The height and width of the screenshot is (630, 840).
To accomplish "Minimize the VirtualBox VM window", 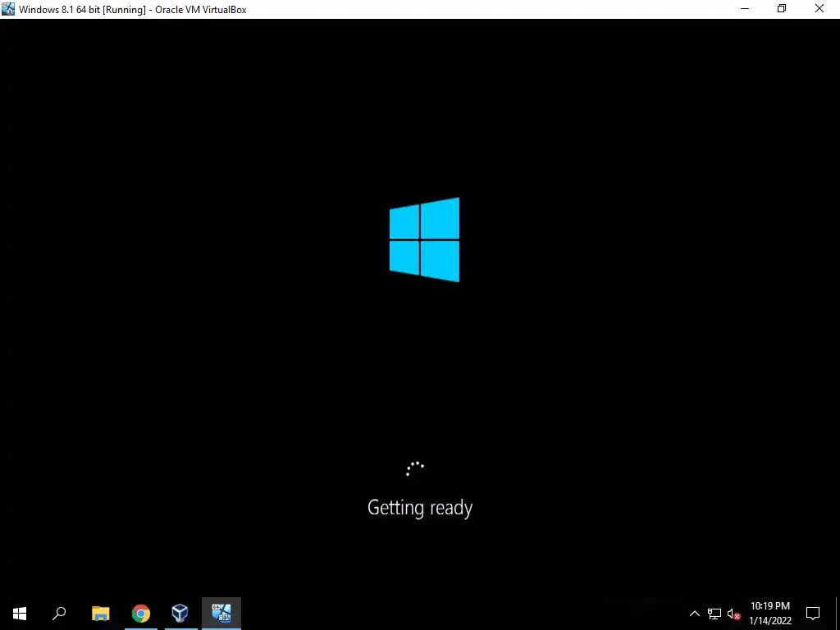I will click(745, 9).
